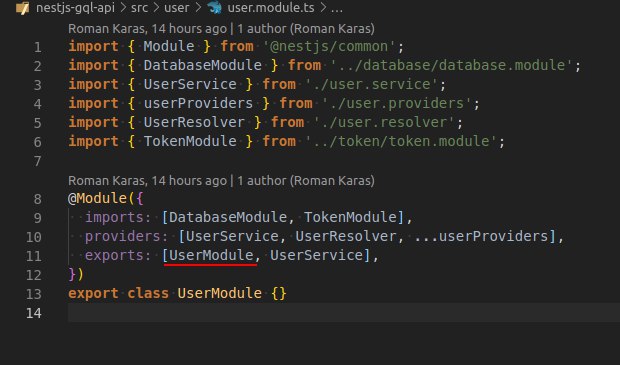Click UserResolver in the line 5 import
The height and width of the screenshot is (365, 620).
[x=194, y=122]
